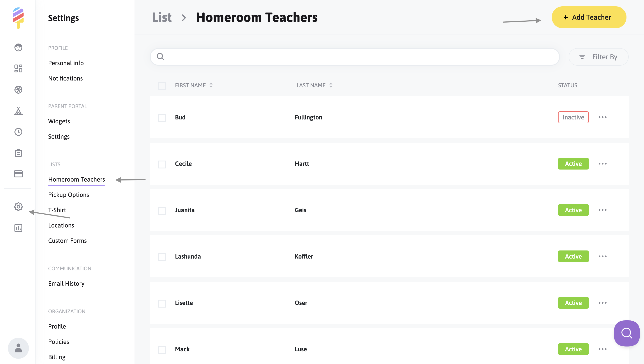Open the Filter By dropdown
Image resolution: width=644 pixels, height=364 pixels.
pyautogui.click(x=598, y=57)
